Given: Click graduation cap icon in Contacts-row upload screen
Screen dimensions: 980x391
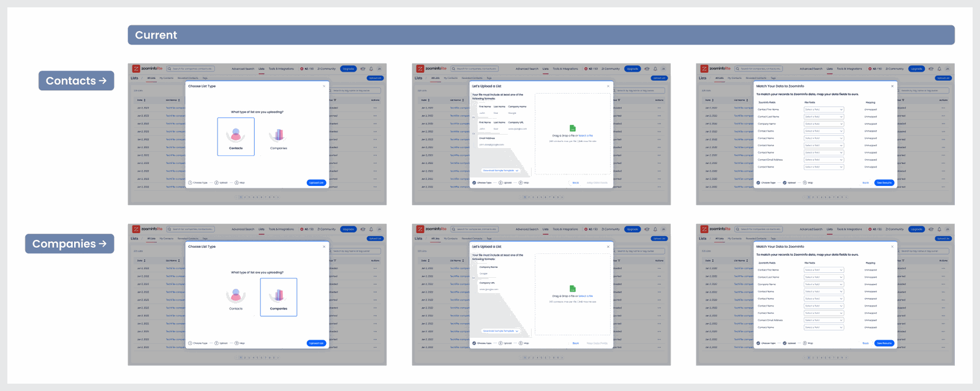Looking at the screenshot, I should [647, 69].
